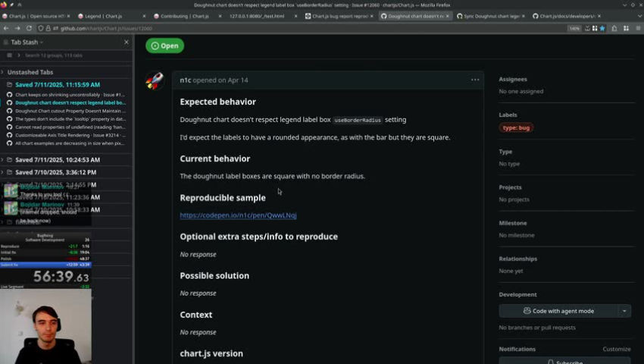Viewport: 644px width, 364px height.
Task: Switch to the Contributing | Chart.js tab
Action: click(x=185, y=16)
